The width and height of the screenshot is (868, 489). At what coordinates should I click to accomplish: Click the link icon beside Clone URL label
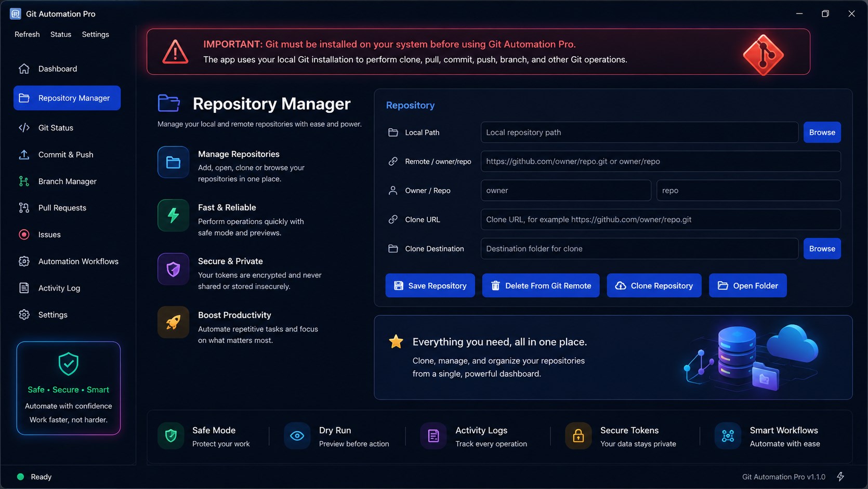click(393, 219)
